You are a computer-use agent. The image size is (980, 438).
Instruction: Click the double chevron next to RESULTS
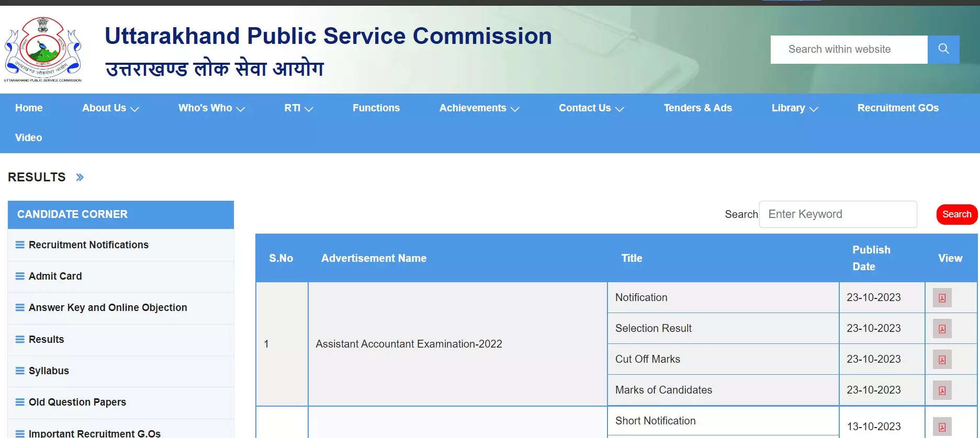click(80, 178)
